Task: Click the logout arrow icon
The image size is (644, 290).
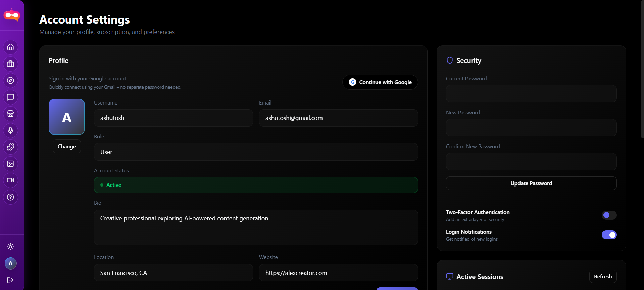Action: pos(11,280)
